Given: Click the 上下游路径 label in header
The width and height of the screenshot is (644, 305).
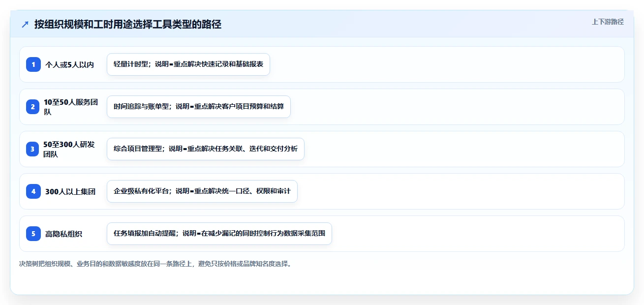Looking at the screenshot, I should [x=608, y=22].
